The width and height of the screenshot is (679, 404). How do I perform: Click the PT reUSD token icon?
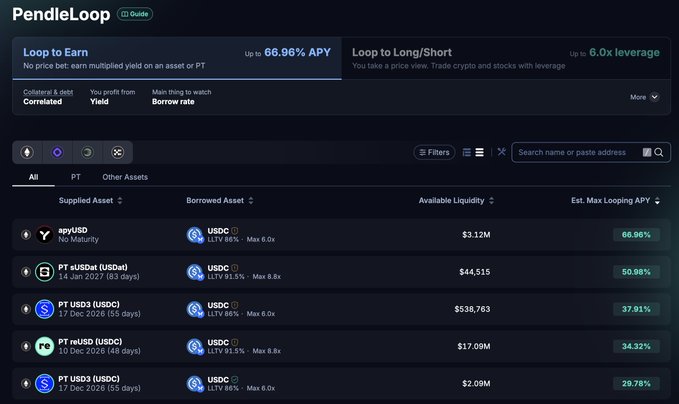(44, 346)
